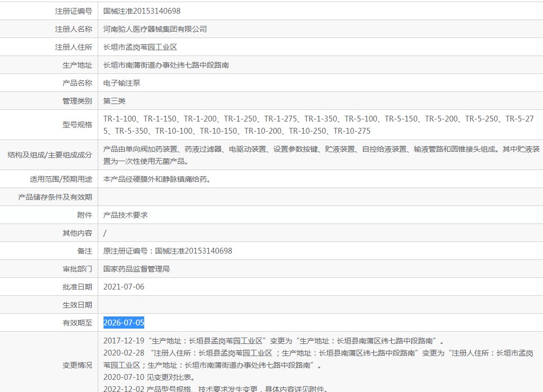The width and height of the screenshot is (543, 392).
Task: Select the 注册人名称 label
Action: (73, 29)
